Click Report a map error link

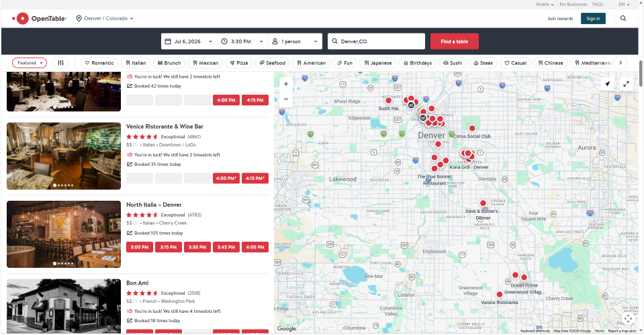click(622, 331)
